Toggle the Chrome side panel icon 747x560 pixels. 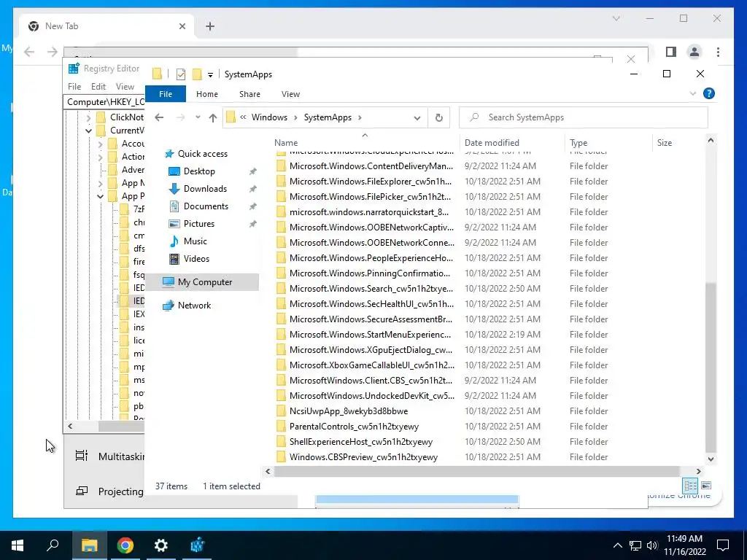pyautogui.click(x=671, y=52)
